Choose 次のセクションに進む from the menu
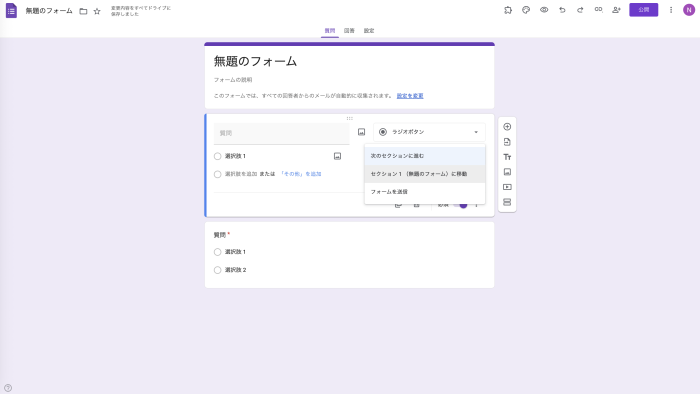This screenshot has width=700, height=394. 425,156
